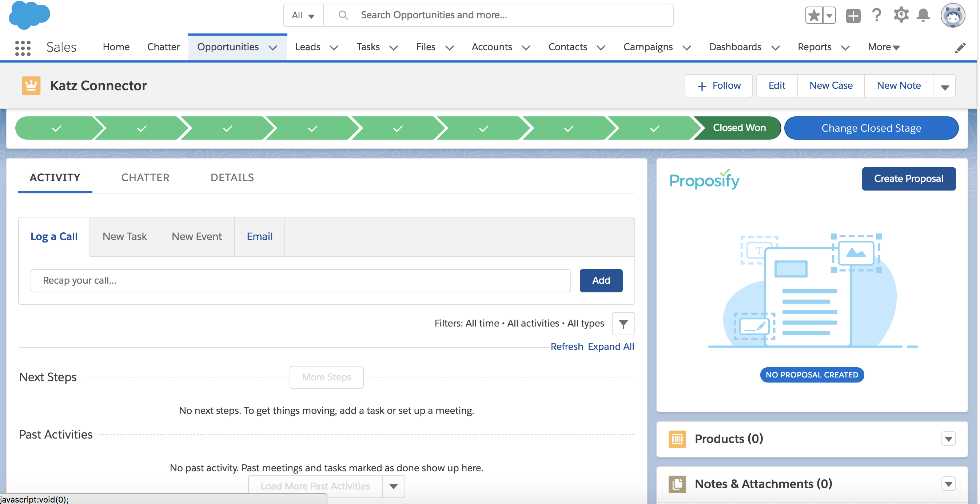980x504 pixels.
Task: Select the New Task tab
Action: click(125, 237)
